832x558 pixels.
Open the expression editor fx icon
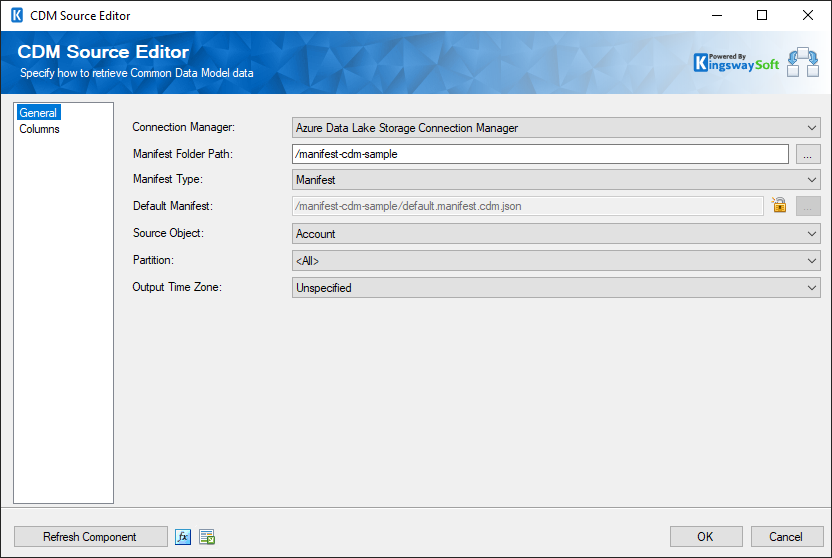click(x=183, y=537)
